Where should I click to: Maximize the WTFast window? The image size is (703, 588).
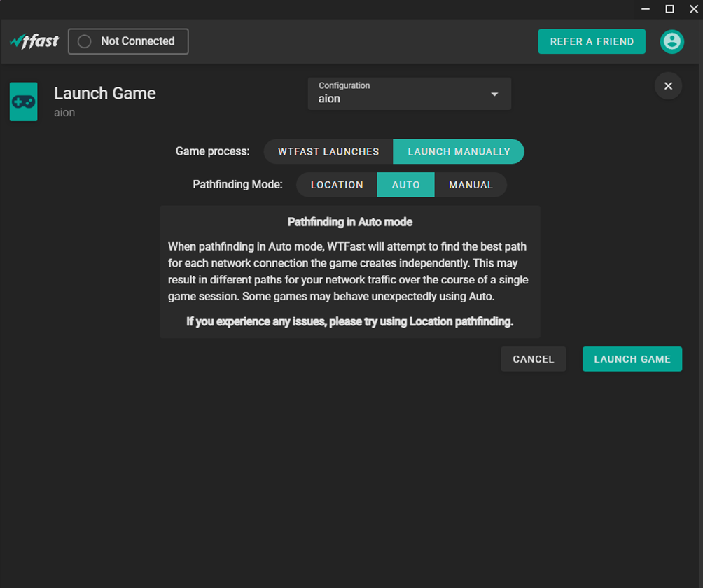(x=669, y=9)
